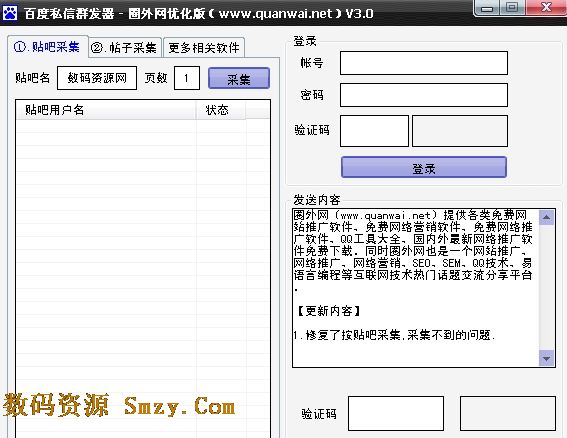Click the 页数 page count field

(x=187, y=78)
